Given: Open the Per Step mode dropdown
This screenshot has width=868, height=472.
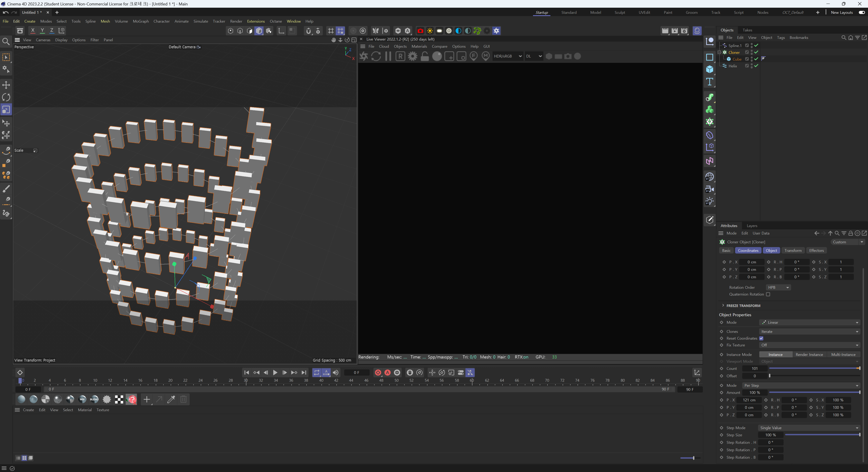Looking at the screenshot, I should (x=801, y=385).
